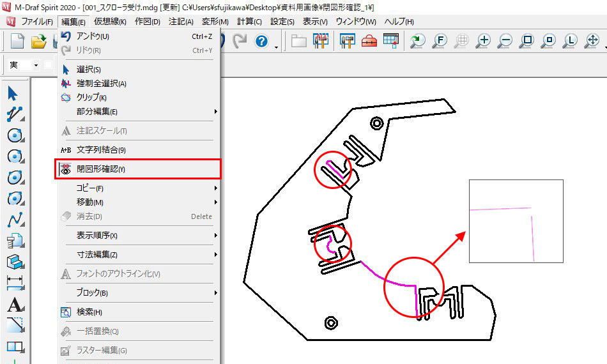Screen dimensions: 607x364
Task: Click the gray folder icon in the toolbar
Action: tap(299, 41)
